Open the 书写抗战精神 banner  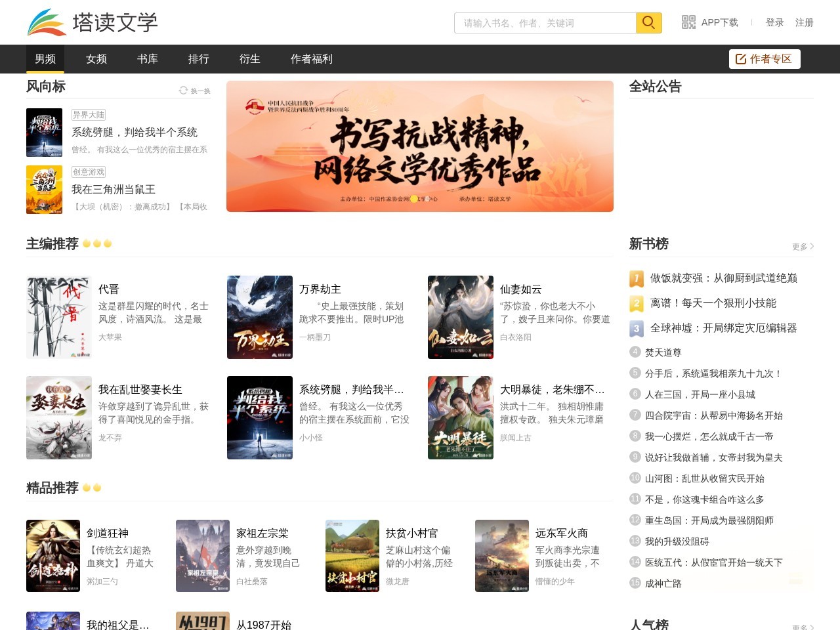tap(420, 146)
